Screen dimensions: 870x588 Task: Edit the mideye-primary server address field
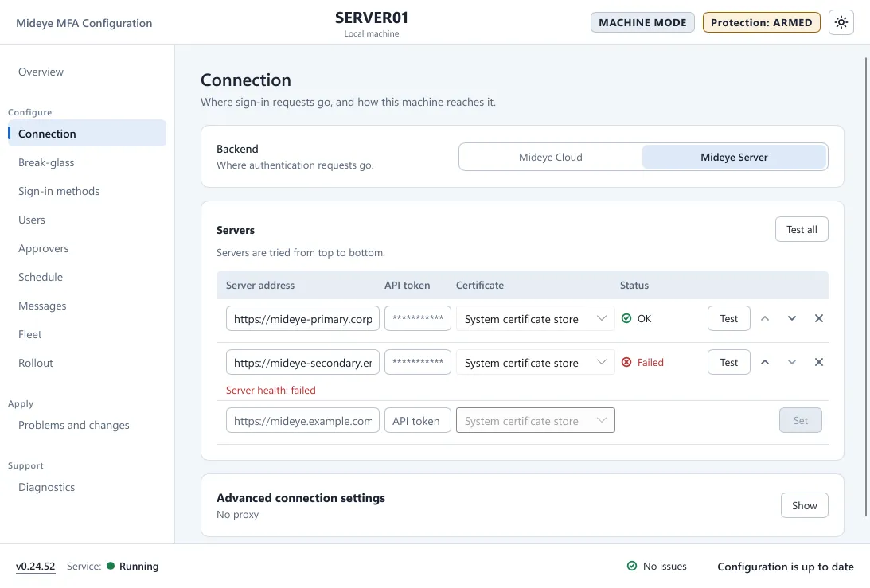point(302,319)
